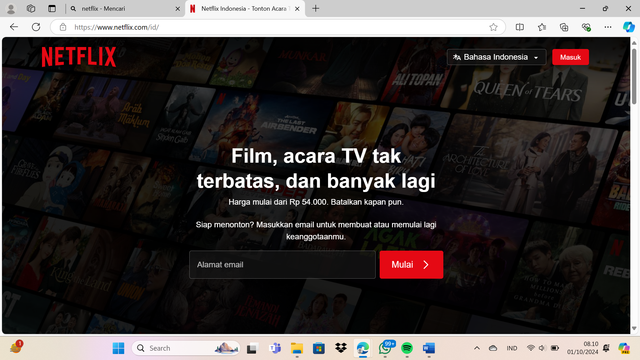Click the widgets icon with notification badge
This screenshot has width=640, height=360.
pos(16,347)
